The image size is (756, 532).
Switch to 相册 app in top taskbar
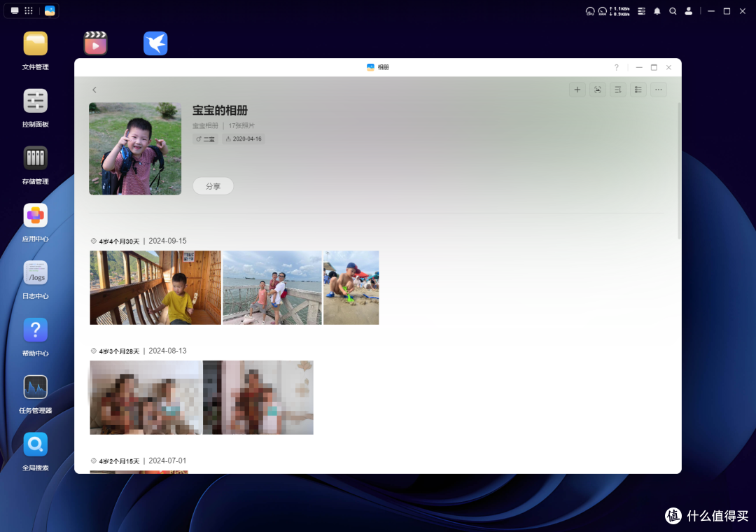(50, 10)
